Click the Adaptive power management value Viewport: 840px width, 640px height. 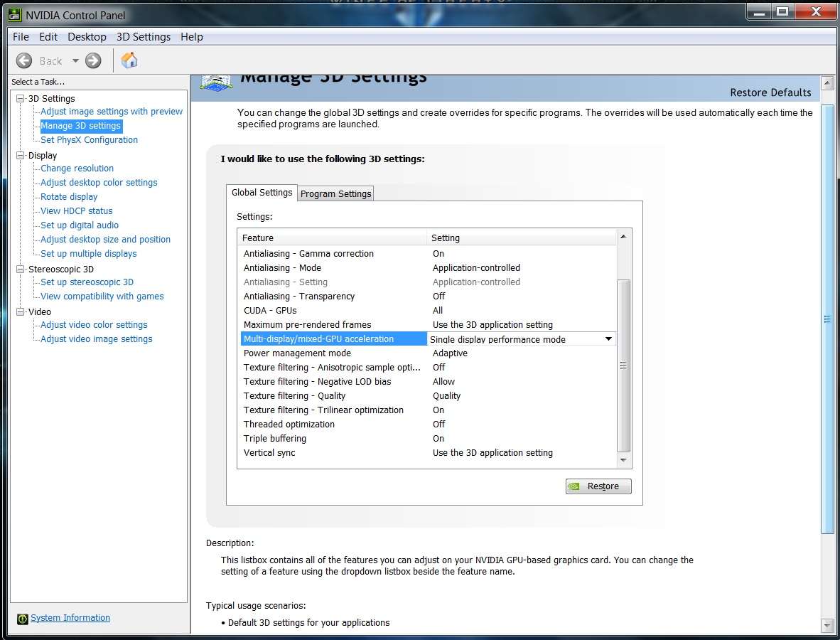click(x=450, y=353)
